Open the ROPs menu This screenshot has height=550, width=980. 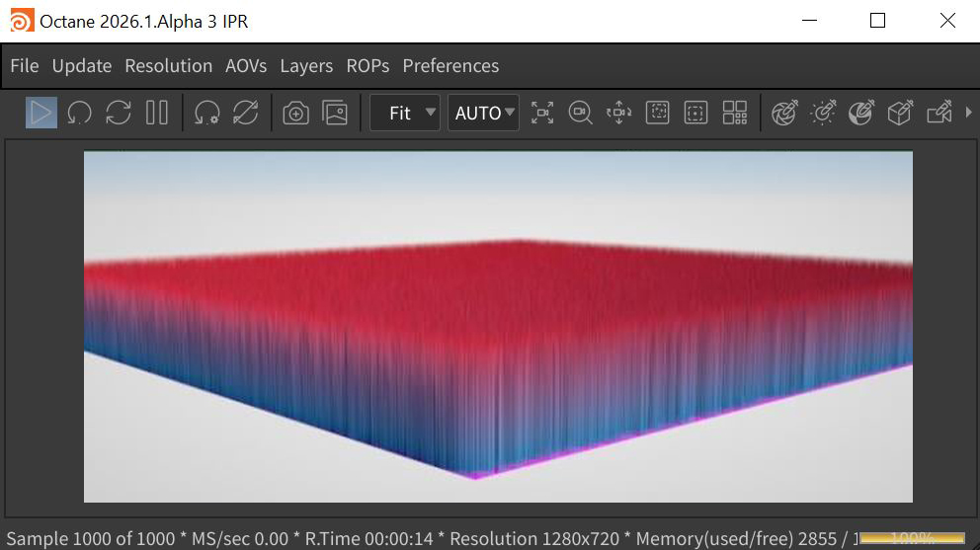click(x=367, y=66)
